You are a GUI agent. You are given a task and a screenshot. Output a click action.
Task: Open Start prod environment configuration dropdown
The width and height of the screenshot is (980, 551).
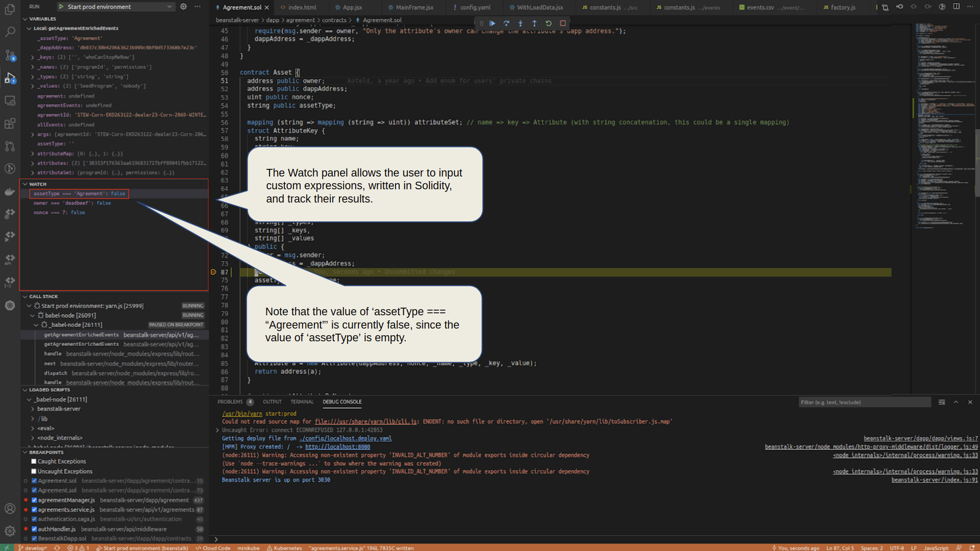coord(117,7)
